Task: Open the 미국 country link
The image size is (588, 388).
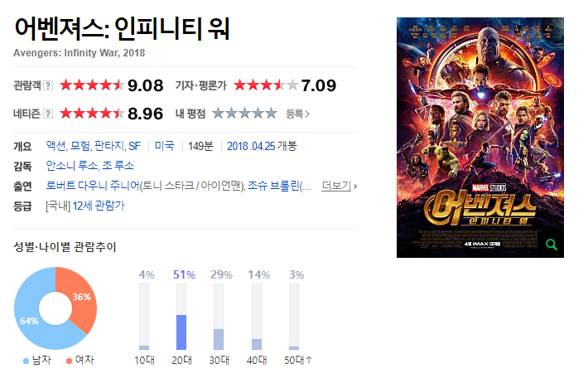Action: (165, 146)
